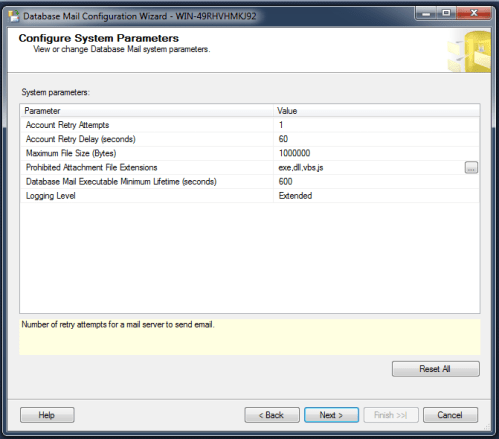Click the Parameter column header
This screenshot has height=439, width=499.
[147, 111]
